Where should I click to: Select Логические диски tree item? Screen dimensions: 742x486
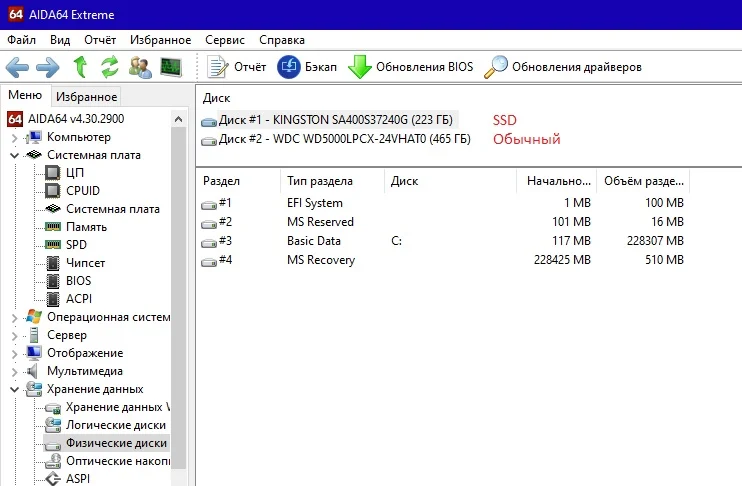click(x=115, y=425)
